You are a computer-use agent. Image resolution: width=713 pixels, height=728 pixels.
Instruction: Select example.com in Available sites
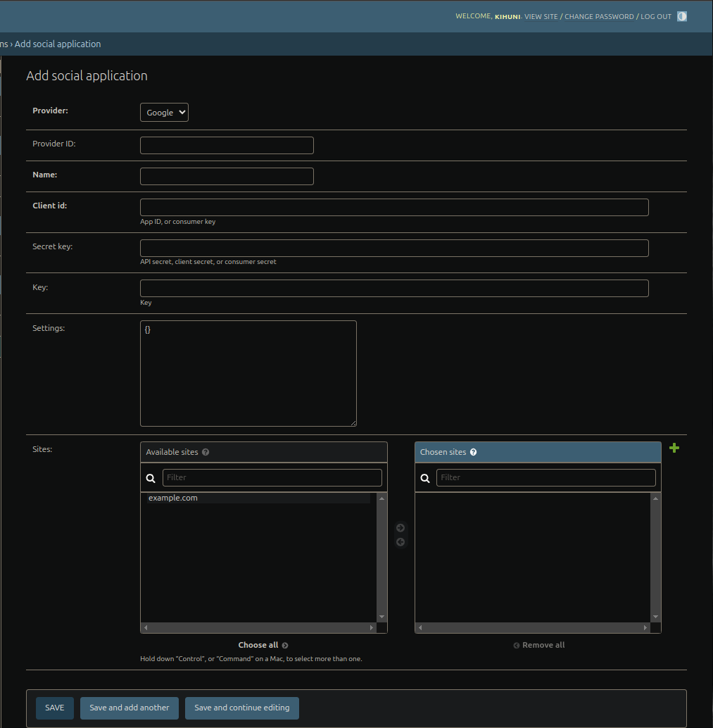point(258,498)
